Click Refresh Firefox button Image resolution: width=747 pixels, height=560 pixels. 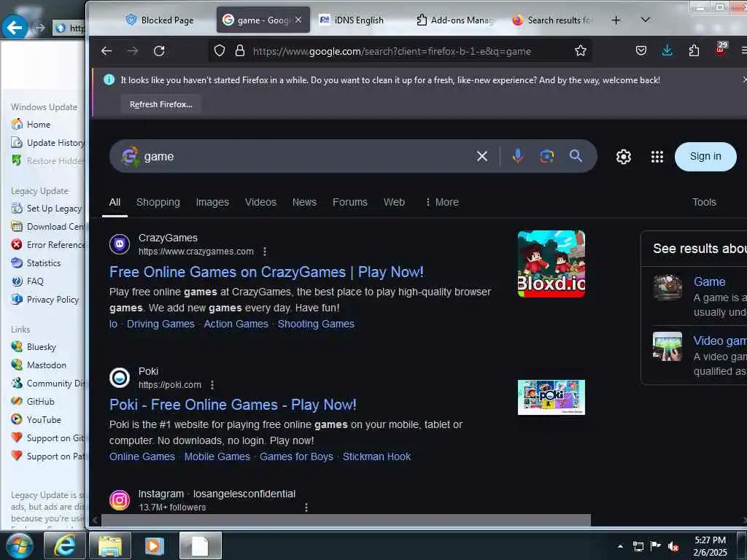click(161, 104)
